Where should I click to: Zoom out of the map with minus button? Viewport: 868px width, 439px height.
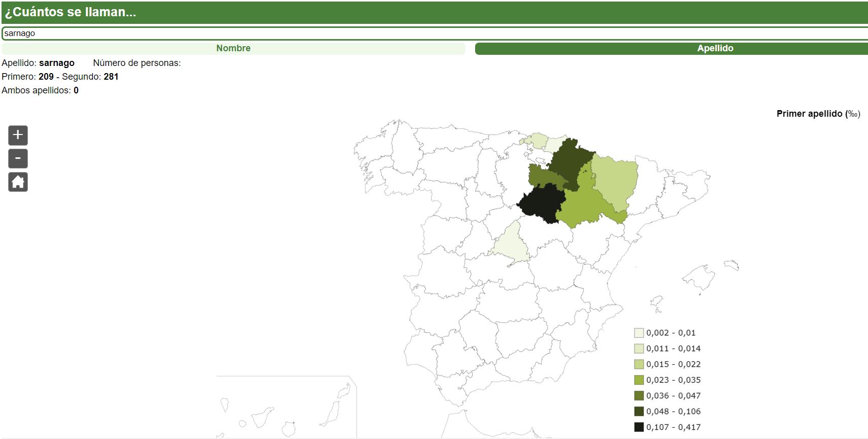click(18, 158)
